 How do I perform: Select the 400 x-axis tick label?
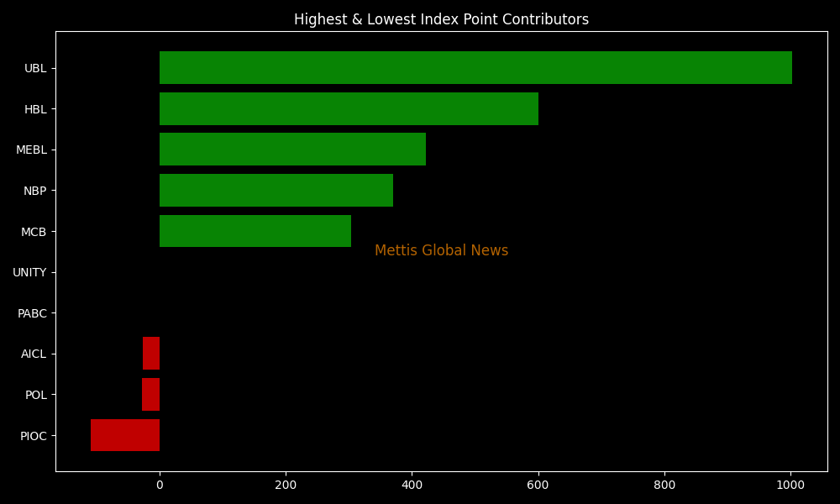pos(412,485)
